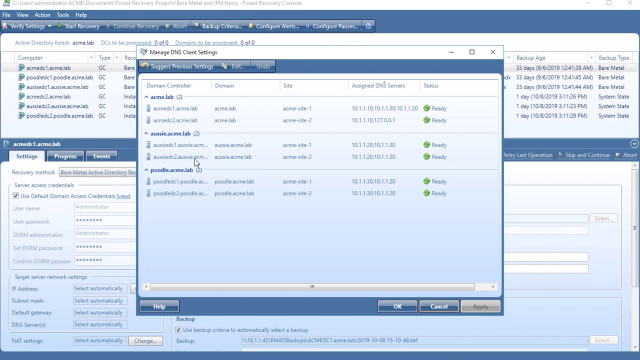The width and height of the screenshot is (640, 360).
Task: Open Recovery method combo box
Action: (98, 173)
